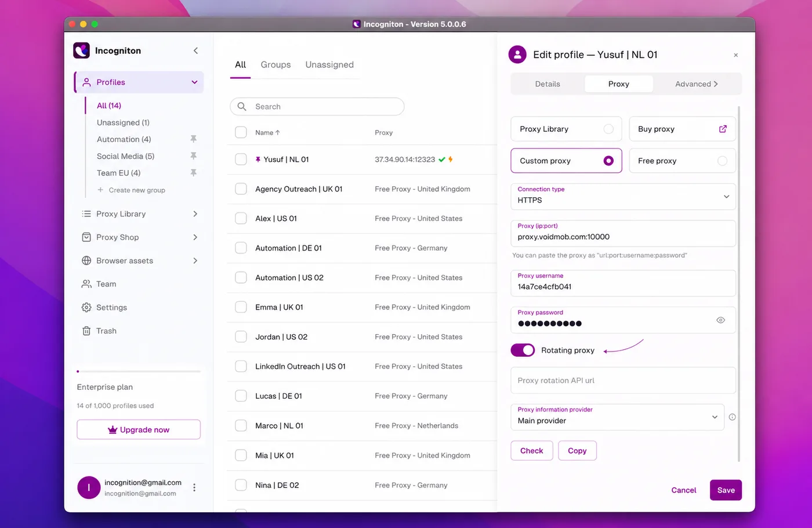Image resolution: width=812 pixels, height=528 pixels.
Task: Close the Edit profile panel
Action: [736, 55]
